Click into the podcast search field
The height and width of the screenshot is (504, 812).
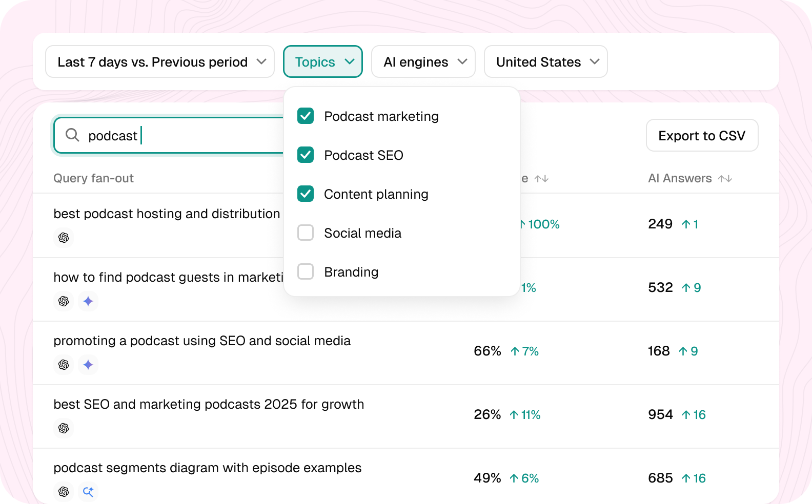click(x=169, y=135)
